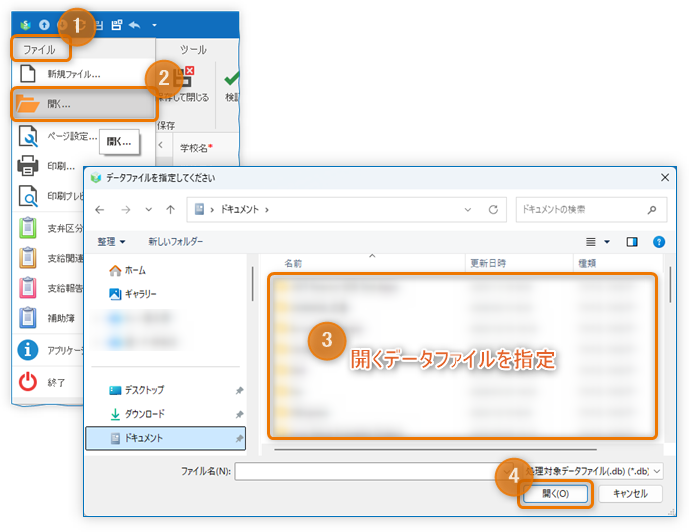
Task: Close the data file dialog
Action: coord(665,177)
